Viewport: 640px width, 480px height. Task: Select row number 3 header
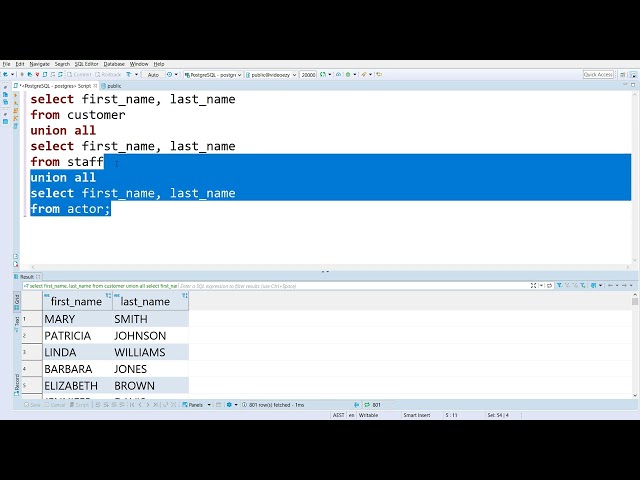[31, 352]
